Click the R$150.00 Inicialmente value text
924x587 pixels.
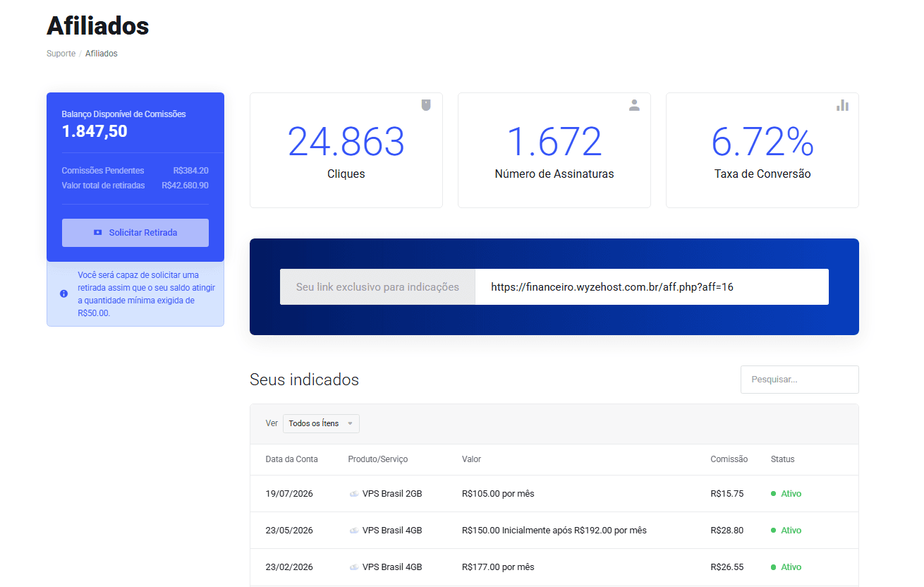(554, 531)
